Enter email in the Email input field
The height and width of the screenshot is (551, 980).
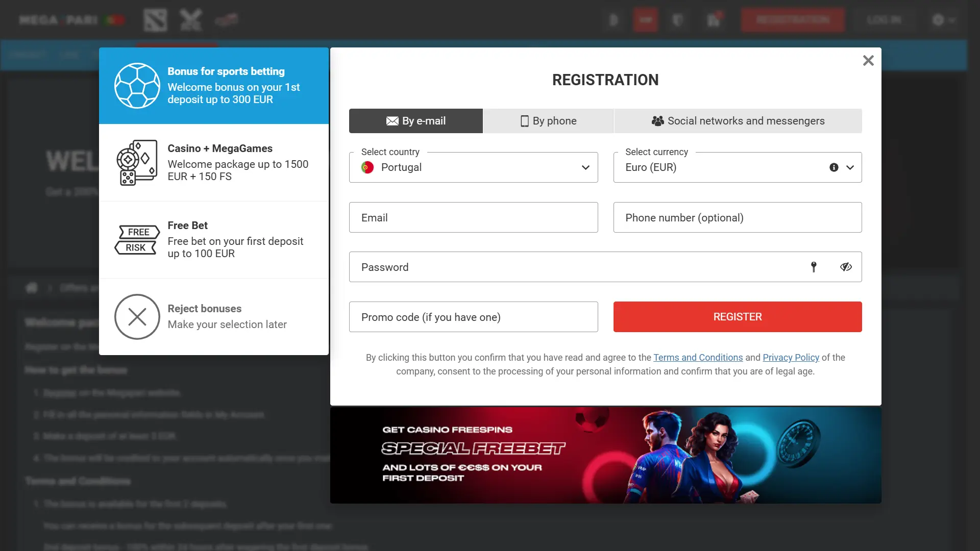473,217
